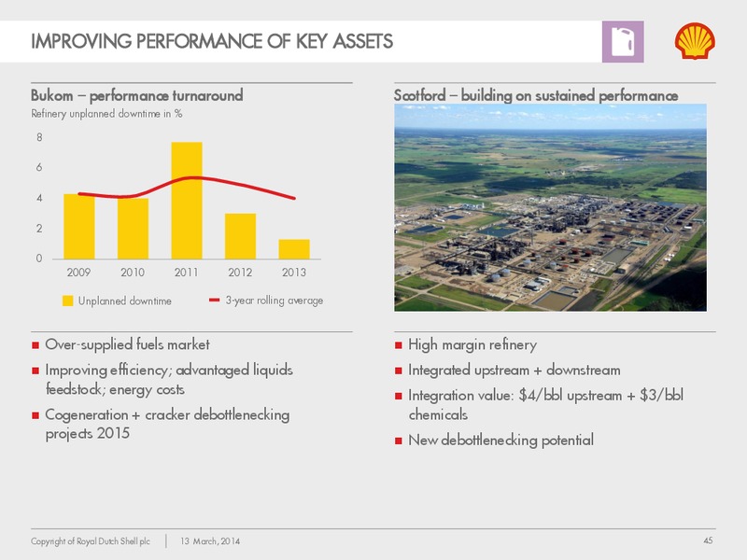Click the y-axis value 4

(39, 198)
